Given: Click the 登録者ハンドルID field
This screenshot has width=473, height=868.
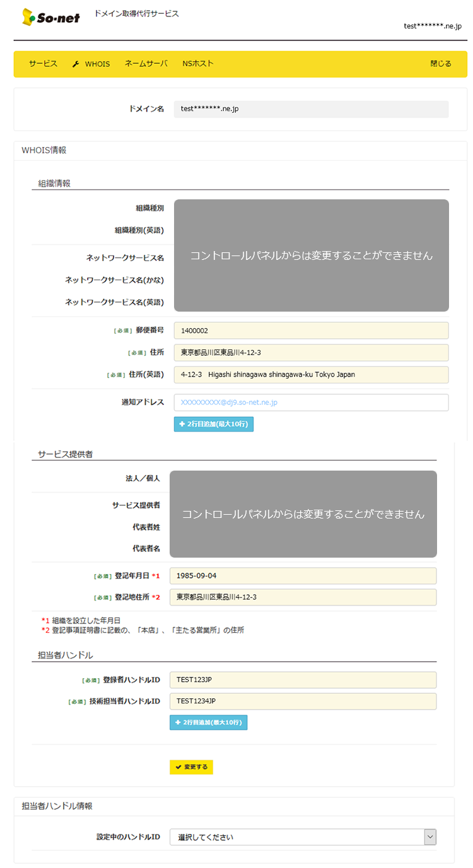Looking at the screenshot, I should (x=303, y=680).
